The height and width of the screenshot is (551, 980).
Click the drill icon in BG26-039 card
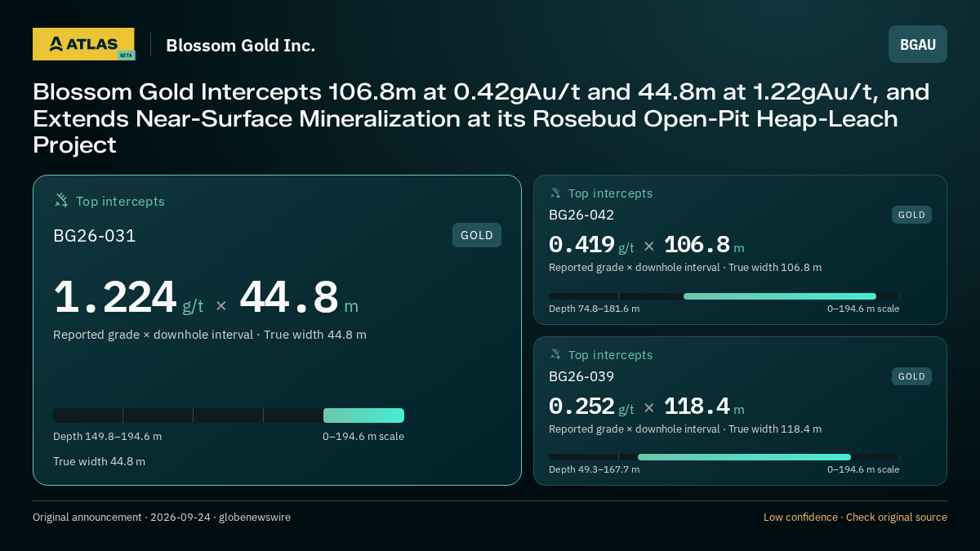[x=555, y=354]
